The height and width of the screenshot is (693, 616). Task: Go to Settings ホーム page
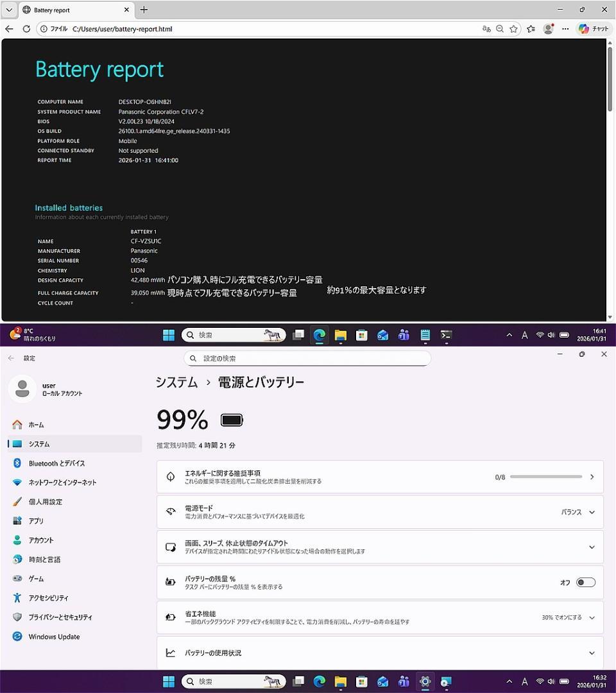point(36,424)
